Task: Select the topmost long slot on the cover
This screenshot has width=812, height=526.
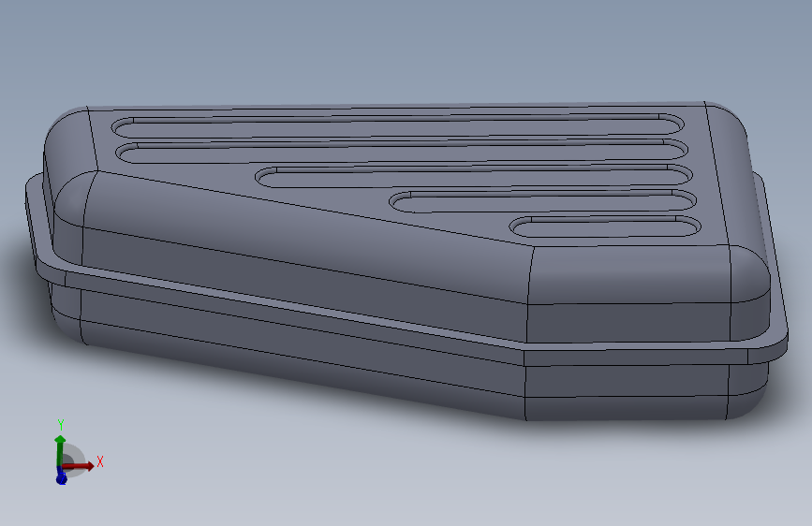Action: click(x=397, y=126)
